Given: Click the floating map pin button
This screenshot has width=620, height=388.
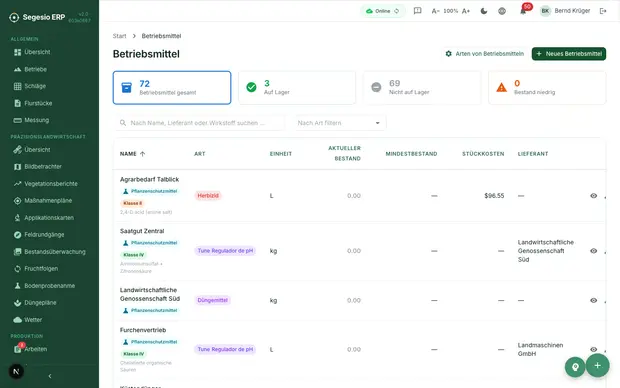Looking at the screenshot, I should click(575, 367).
